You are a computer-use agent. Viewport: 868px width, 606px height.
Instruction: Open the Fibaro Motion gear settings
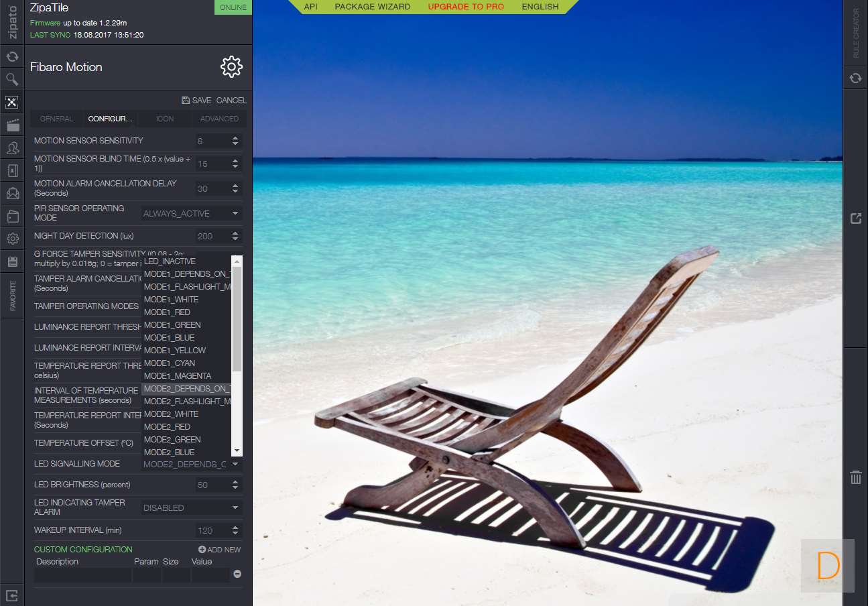231,67
